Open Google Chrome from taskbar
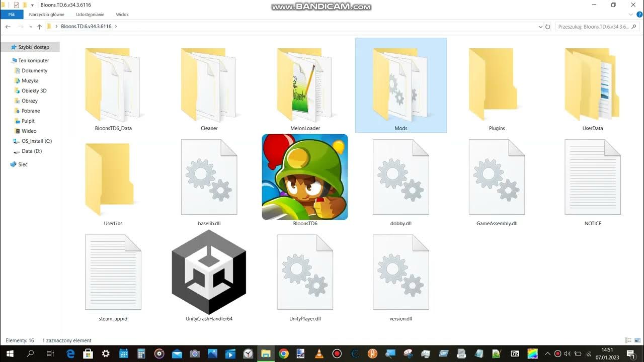Image resolution: width=644 pixels, height=362 pixels. click(x=283, y=353)
